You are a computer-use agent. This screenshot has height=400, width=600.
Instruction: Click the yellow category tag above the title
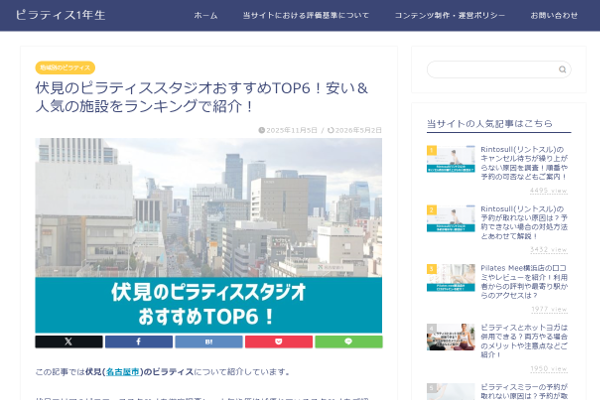click(x=65, y=68)
